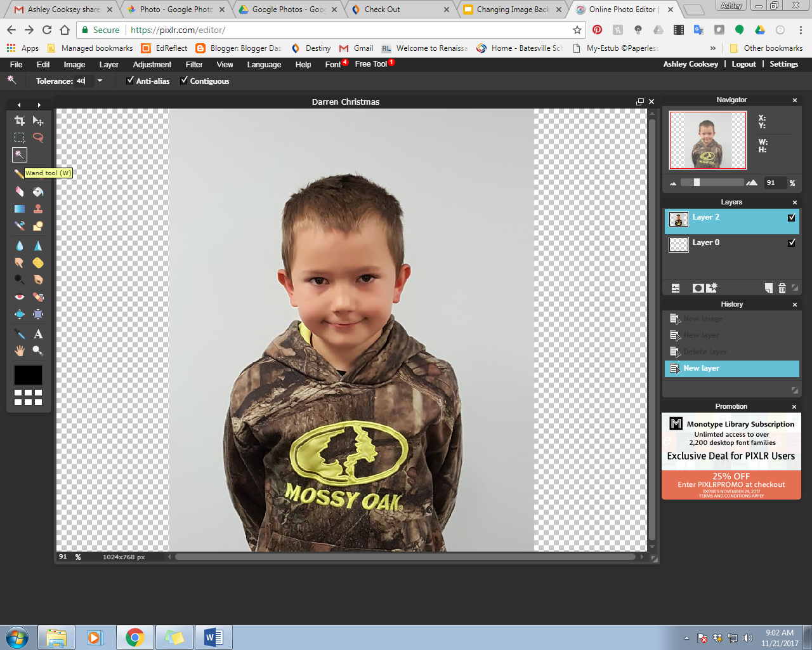Add a layer mask
812x650 pixels.
[698, 288]
